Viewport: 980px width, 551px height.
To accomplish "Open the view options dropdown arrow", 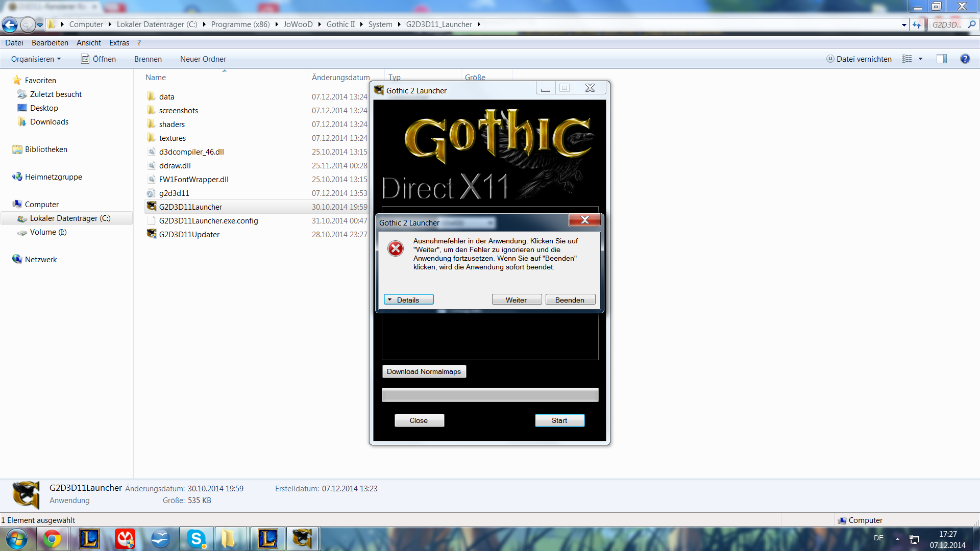I will pyautogui.click(x=921, y=59).
